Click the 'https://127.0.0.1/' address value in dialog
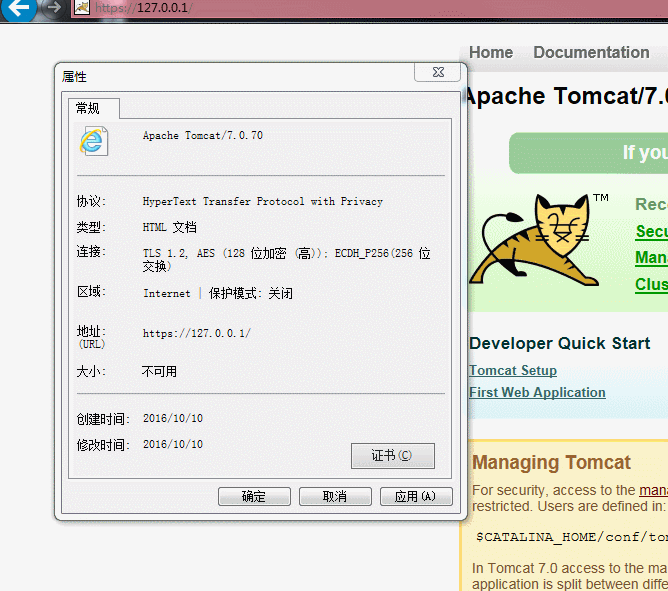The image size is (668, 591). [196, 333]
